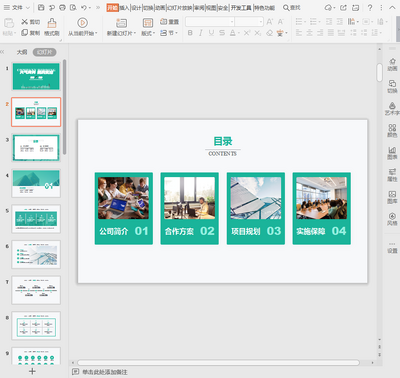Switch to the 动画 ribbon tab
The image size is (400, 378).
pyautogui.click(x=160, y=8)
